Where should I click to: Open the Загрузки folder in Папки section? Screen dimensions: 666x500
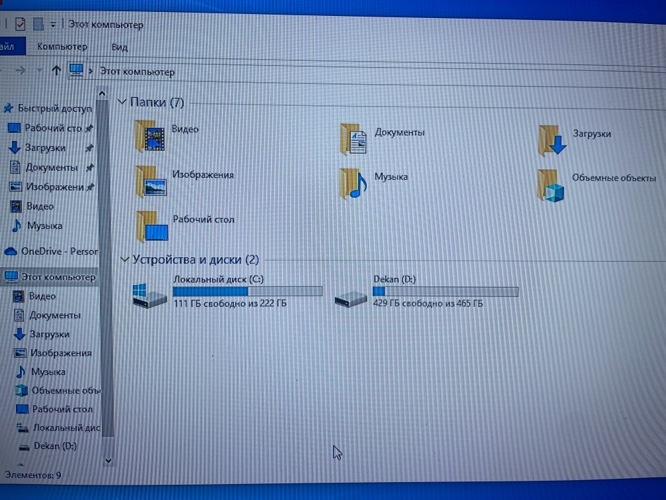pos(575,140)
